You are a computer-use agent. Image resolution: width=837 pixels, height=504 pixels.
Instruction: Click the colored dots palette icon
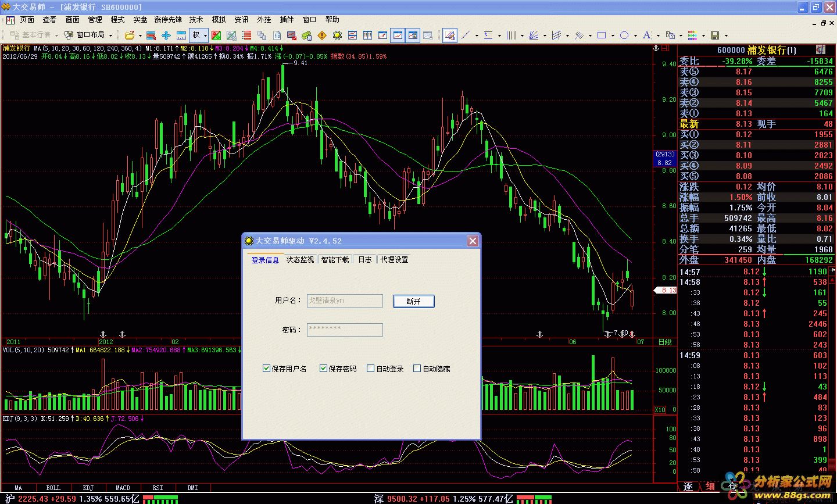[x=692, y=35]
